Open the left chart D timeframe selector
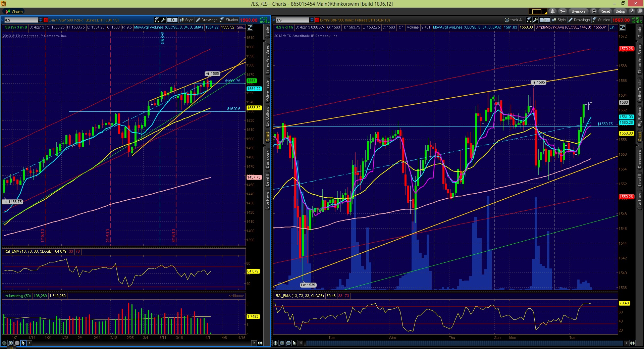The image size is (644, 349). click(172, 20)
